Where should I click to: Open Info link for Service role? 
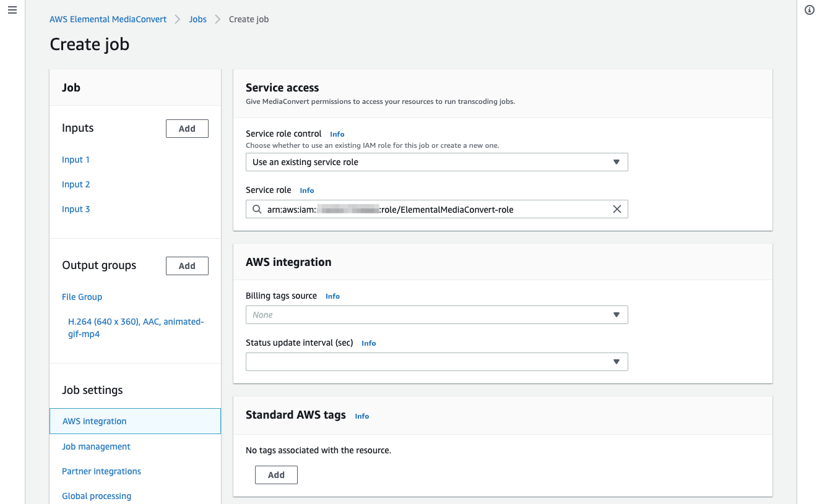tap(307, 190)
